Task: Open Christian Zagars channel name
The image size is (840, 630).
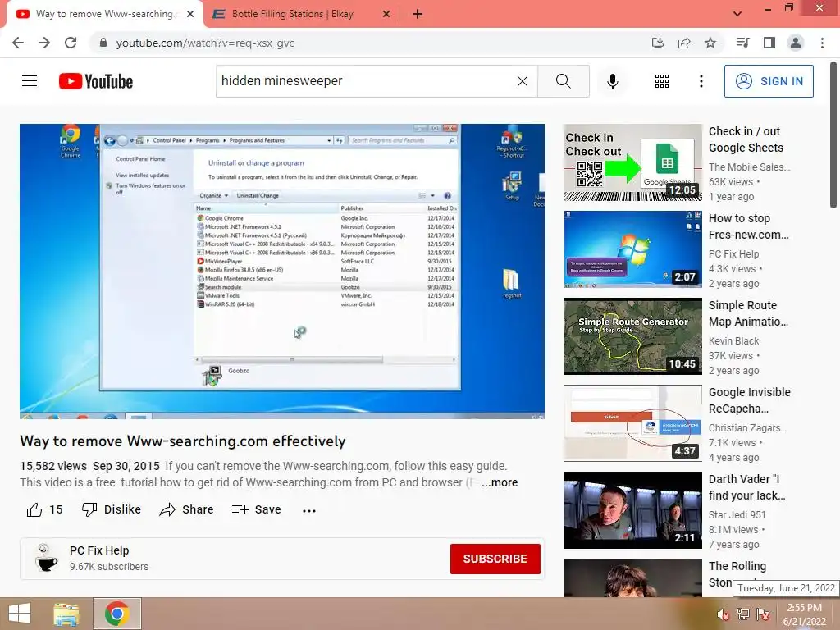Action: click(x=748, y=427)
